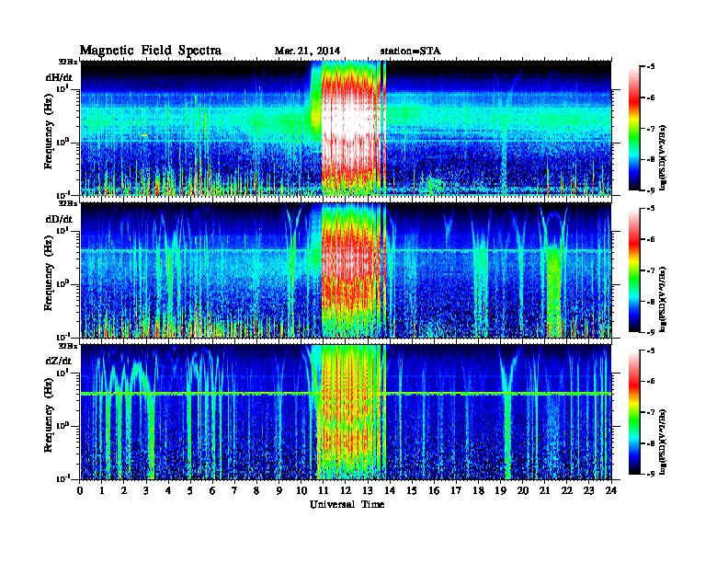Click the dD/dt panel color scale bar
728x563 pixels.
pos(634,270)
